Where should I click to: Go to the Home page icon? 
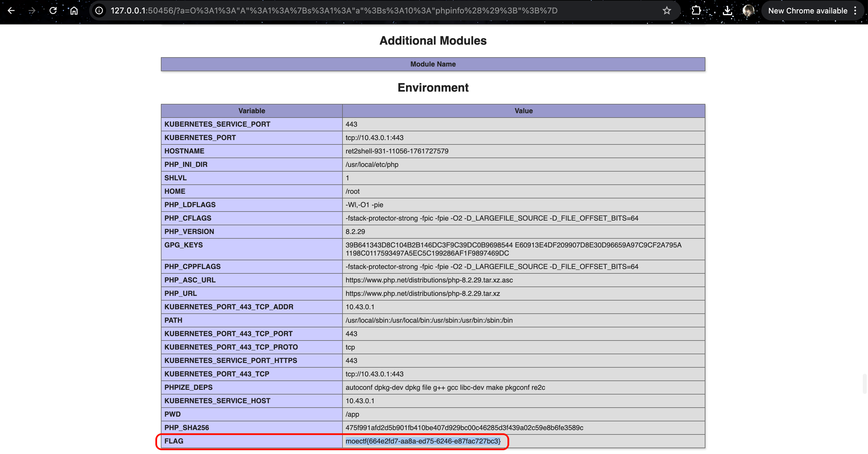[74, 11]
